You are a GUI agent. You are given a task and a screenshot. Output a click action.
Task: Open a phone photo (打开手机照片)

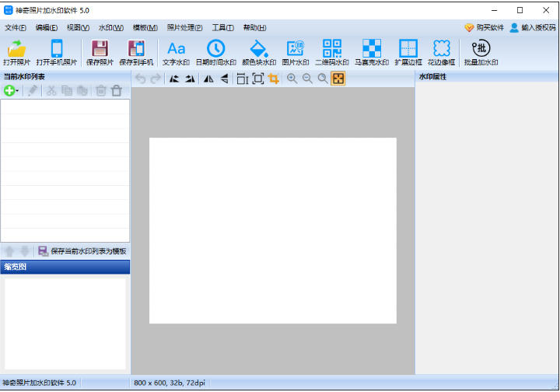56,51
